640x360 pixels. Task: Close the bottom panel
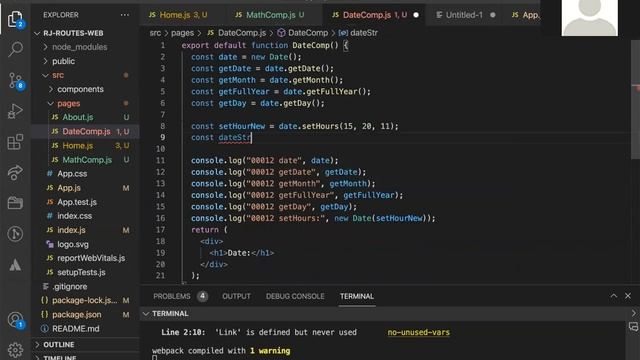[x=628, y=296]
